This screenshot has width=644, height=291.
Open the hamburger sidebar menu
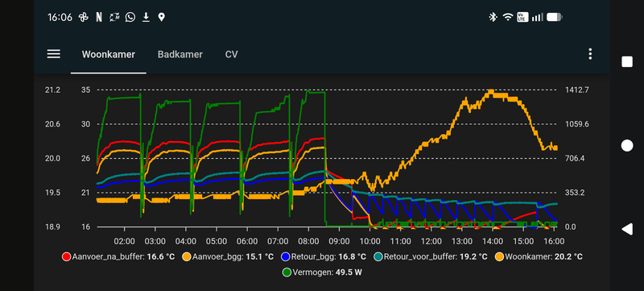[x=54, y=54]
